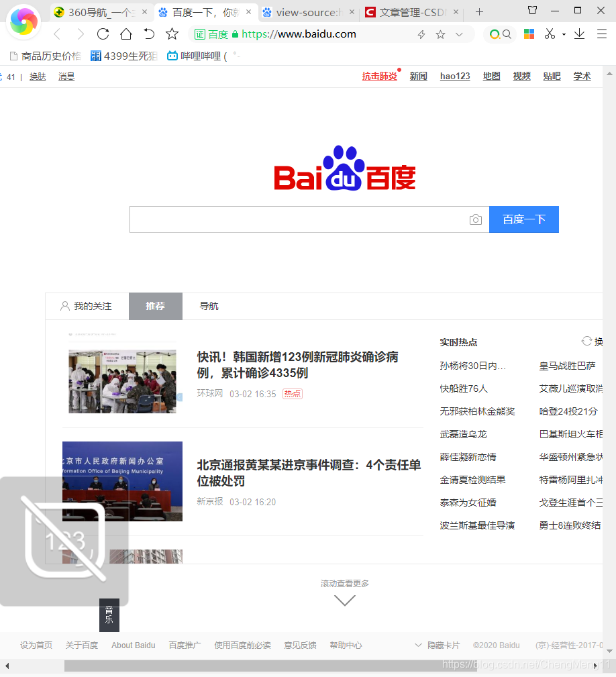
Task: Go back with the back arrow
Action: (x=57, y=34)
